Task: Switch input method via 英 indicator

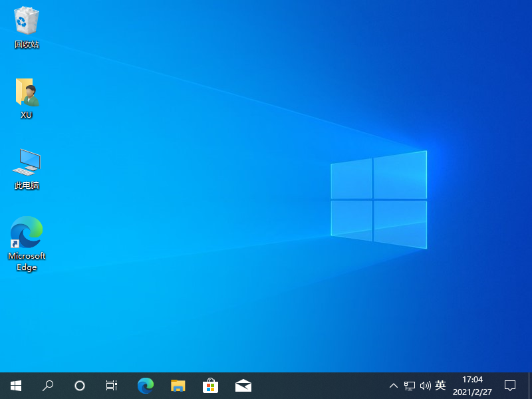Action: point(441,385)
